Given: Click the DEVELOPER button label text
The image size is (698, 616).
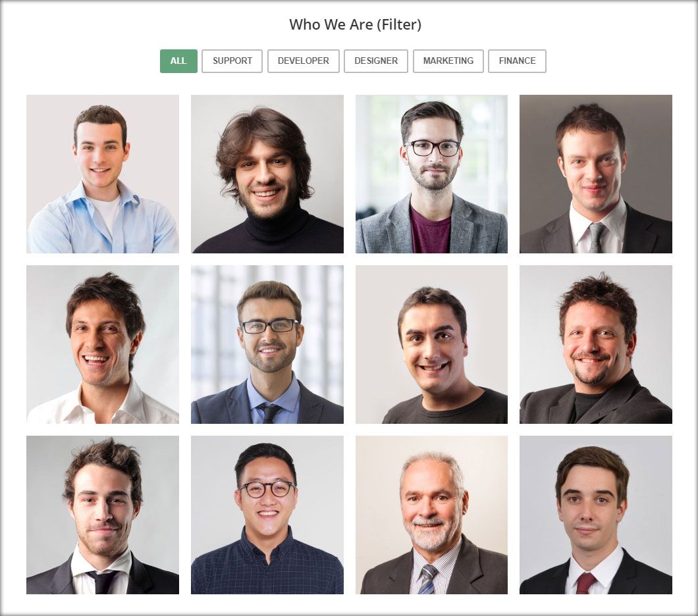Looking at the screenshot, I should click(x=303, y=61).
